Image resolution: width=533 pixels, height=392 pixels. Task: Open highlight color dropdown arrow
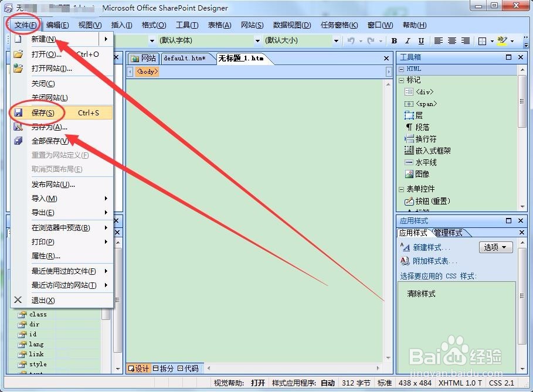[512, 42]
